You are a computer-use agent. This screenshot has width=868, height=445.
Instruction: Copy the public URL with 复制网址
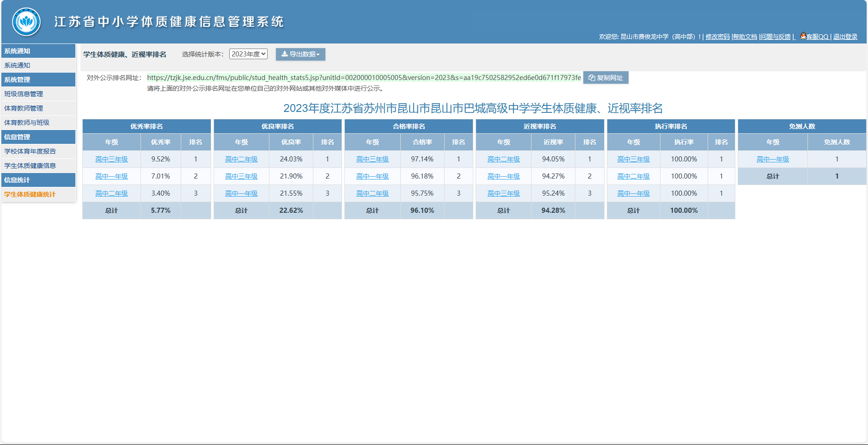[606, 78]
